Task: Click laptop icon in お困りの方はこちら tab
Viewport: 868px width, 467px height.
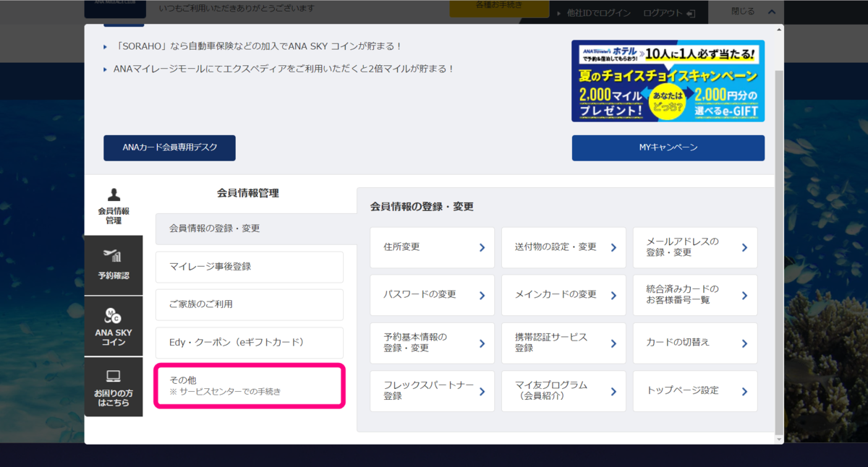Action: 114,376
